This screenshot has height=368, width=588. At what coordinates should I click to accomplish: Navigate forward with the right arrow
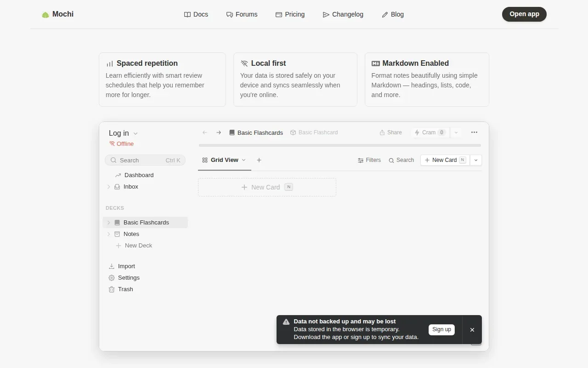click(x=219, y=132)
